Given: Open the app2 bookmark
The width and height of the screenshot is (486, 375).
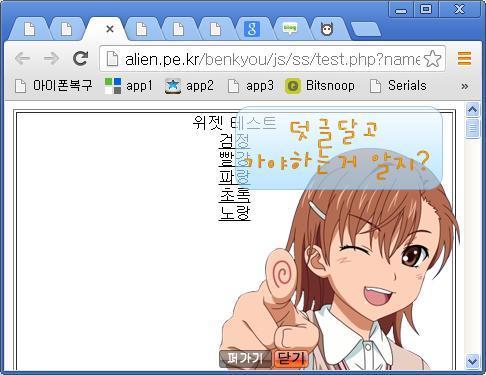Looking at the screenshot, I should coord(189,86).
